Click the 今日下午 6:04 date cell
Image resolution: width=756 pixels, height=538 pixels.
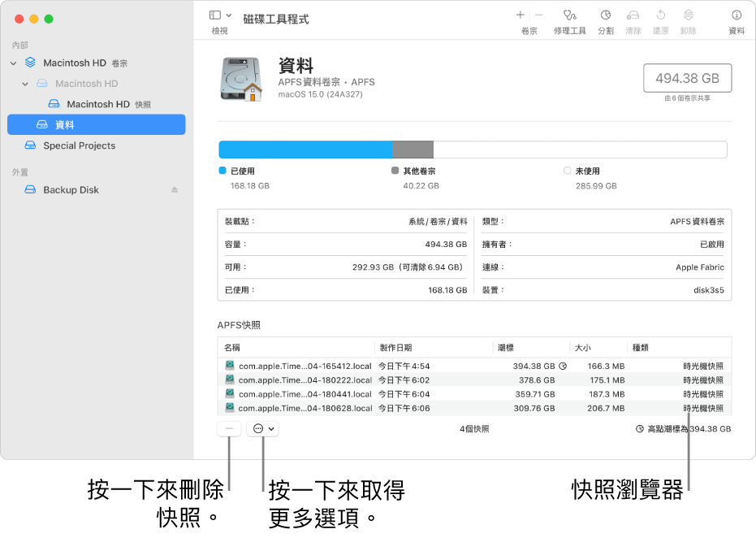pos(404,394)
